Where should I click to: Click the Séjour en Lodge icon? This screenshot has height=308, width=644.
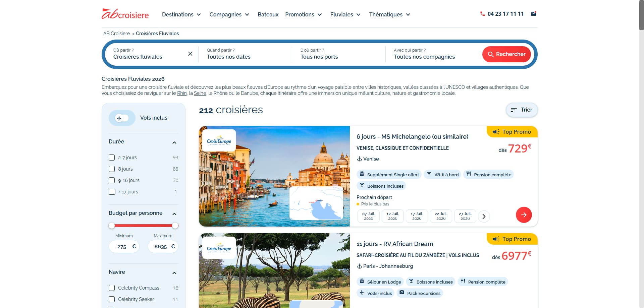click(x=362, y=281)
